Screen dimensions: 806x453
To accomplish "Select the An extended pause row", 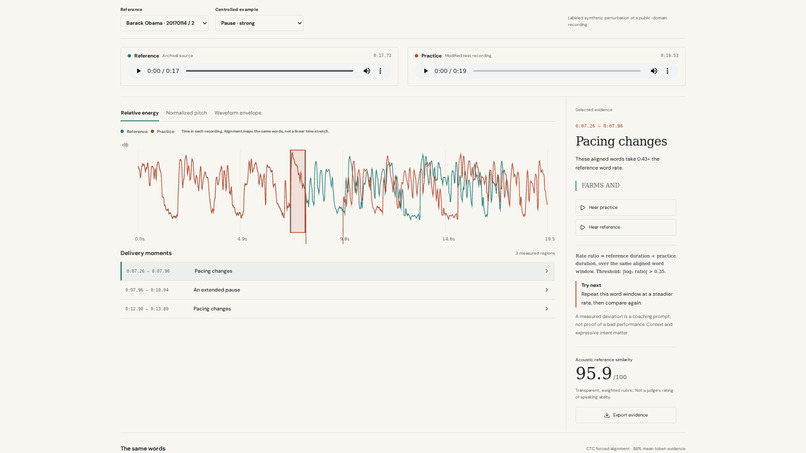I will pyautogui.click(x=338, y=290).
